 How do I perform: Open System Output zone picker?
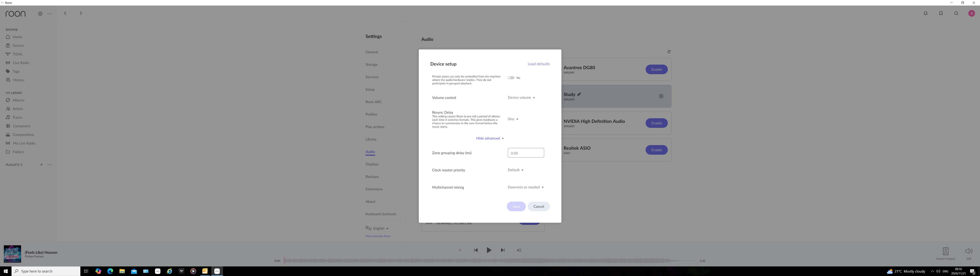(x=945, y=253)
